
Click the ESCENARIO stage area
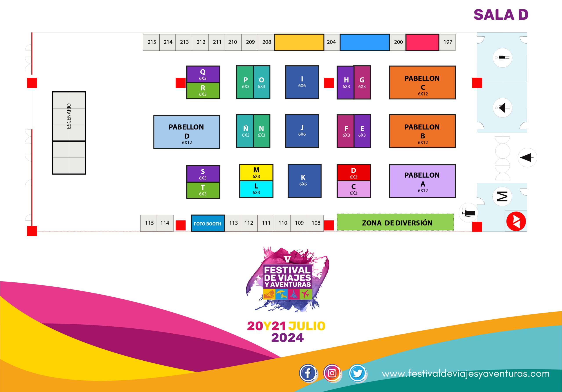coord(69,133)
